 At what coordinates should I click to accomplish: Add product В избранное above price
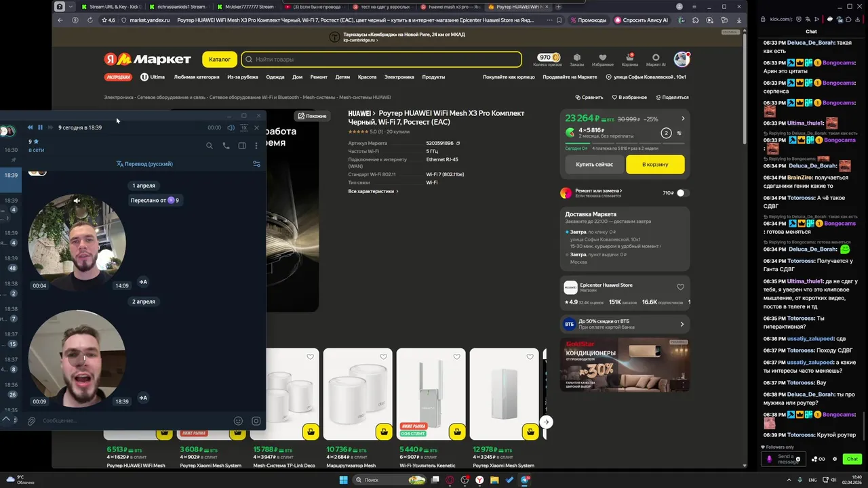click(629, 98)
